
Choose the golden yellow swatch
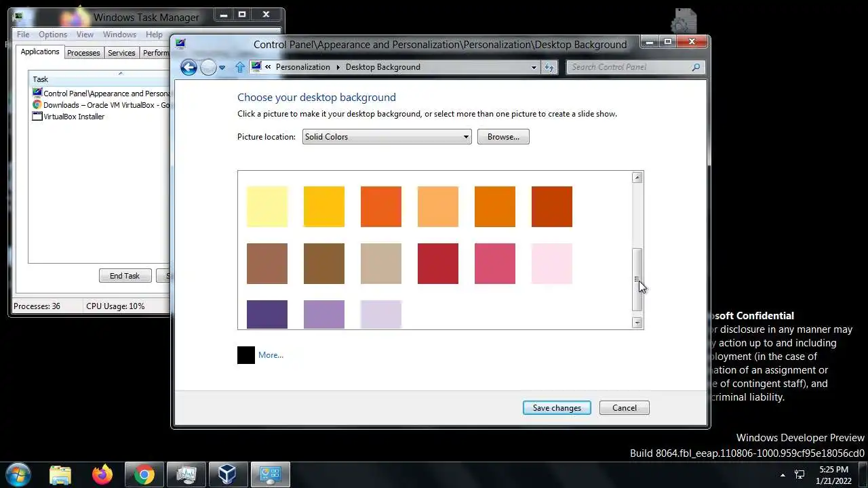click(324, 207)
